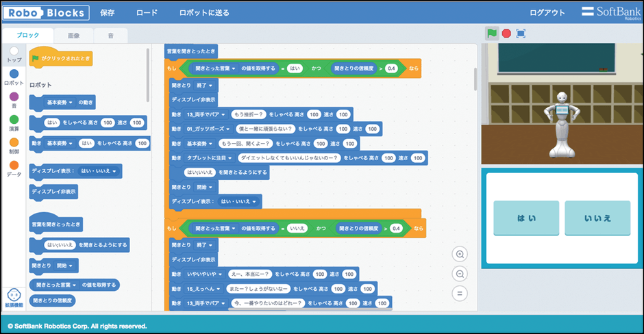The image size is (644, 334).
Task: Click the zoom out magnifier icon
Action: 460,274
